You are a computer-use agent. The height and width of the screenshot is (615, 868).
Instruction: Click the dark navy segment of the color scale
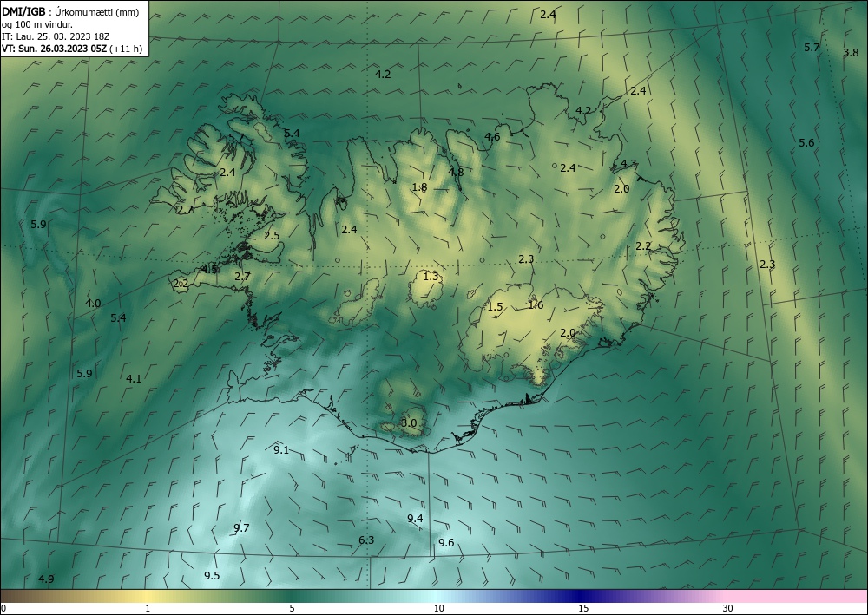pos(578,596)
